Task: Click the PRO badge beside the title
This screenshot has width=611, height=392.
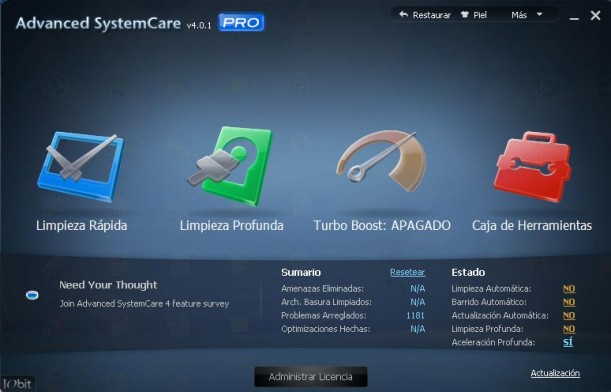Action: [241, 22]
